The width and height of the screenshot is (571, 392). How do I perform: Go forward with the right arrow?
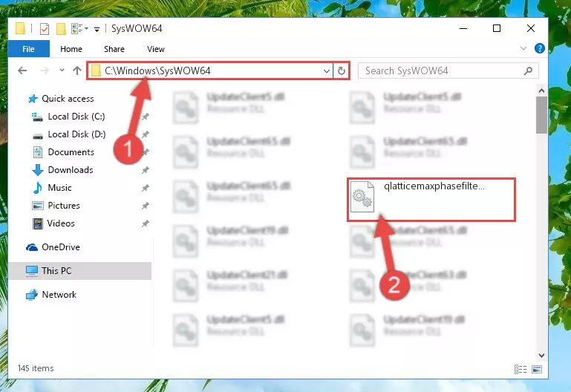pos(45,71)
